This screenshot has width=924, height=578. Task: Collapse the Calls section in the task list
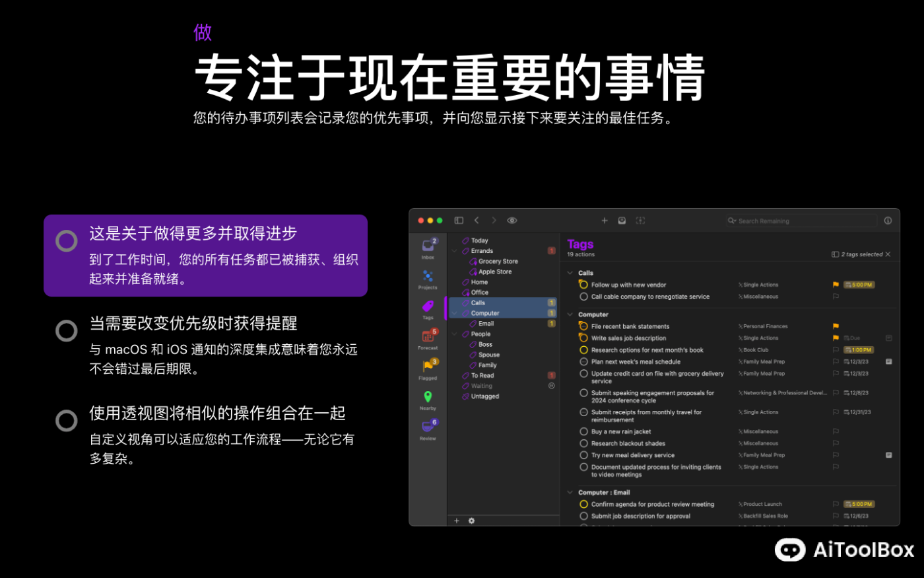point(570,273)
